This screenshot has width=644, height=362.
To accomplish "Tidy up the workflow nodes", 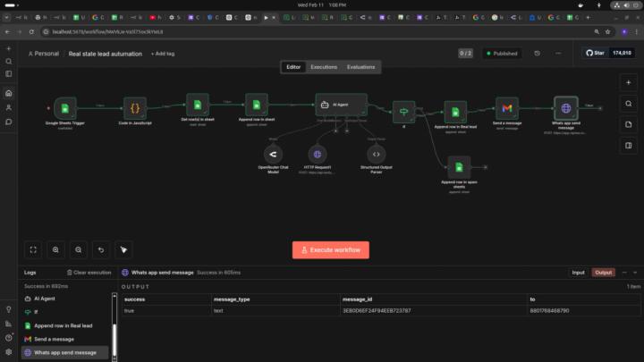I will [123, 250].
